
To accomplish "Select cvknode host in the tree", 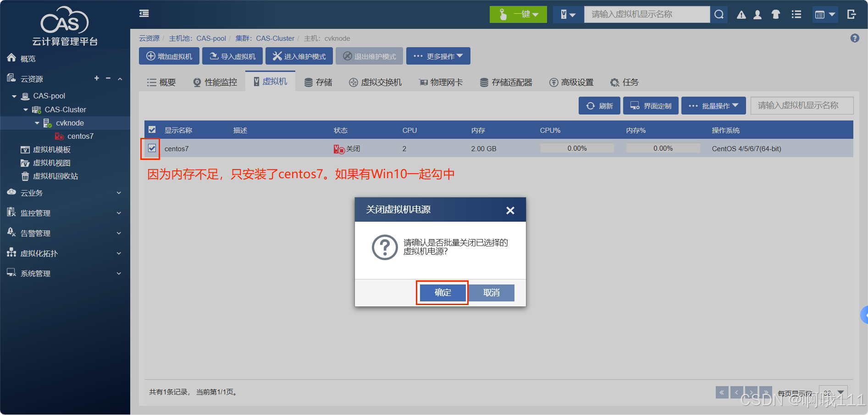I will pos(70,123).
